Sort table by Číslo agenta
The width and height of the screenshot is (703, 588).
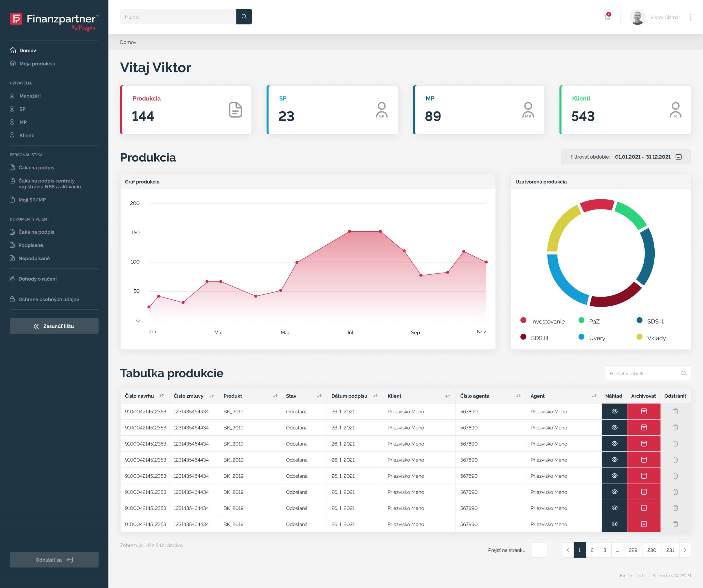[518, 396]
